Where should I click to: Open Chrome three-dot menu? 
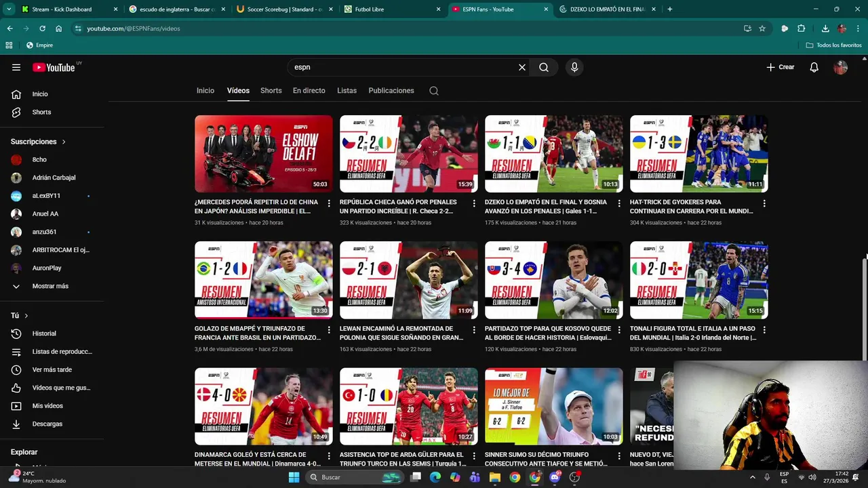coord(859,28)
